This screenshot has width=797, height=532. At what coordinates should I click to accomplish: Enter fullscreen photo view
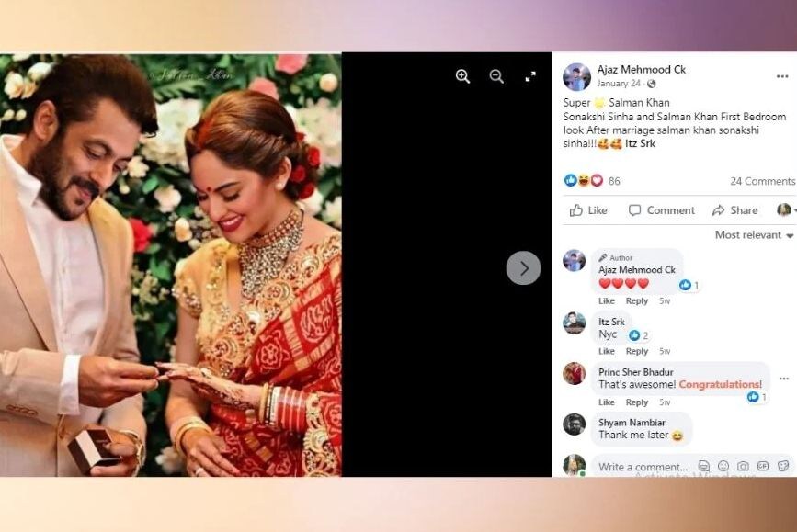(x=530, y=77)
